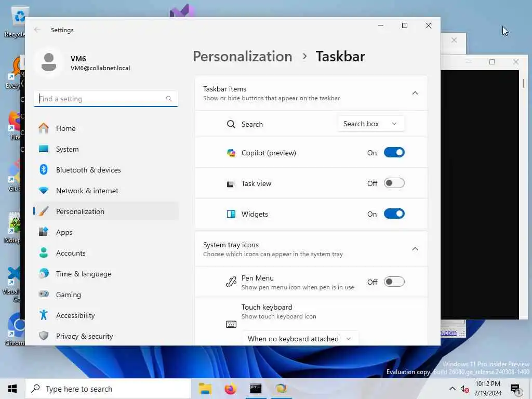Click the Personalization breadcrumb link
Screen dimensions: 532x399
tap(242, 56)
